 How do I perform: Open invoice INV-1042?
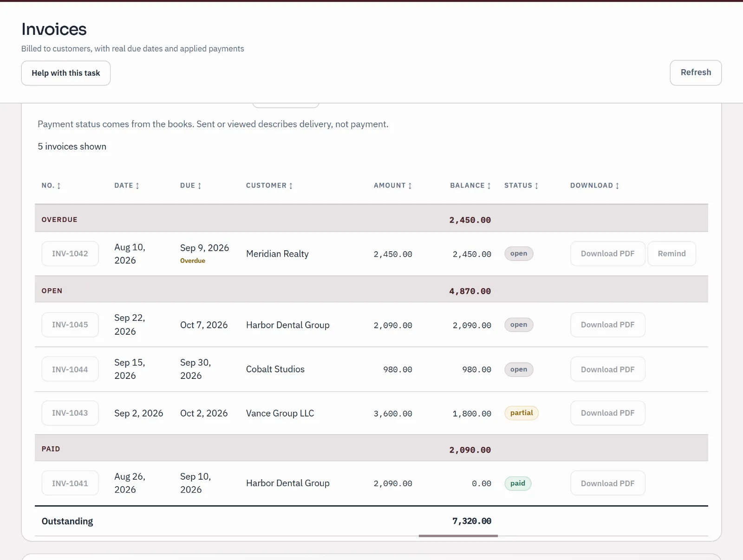[70, 254]
